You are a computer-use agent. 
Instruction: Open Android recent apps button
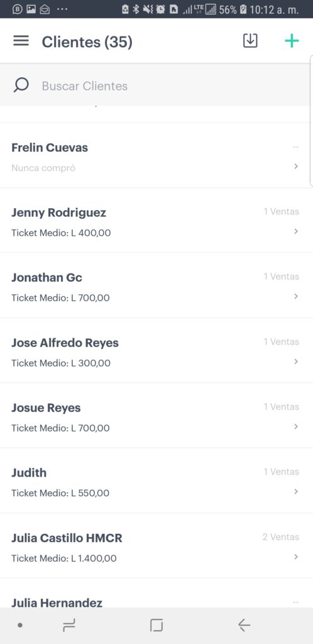[69, 625]
